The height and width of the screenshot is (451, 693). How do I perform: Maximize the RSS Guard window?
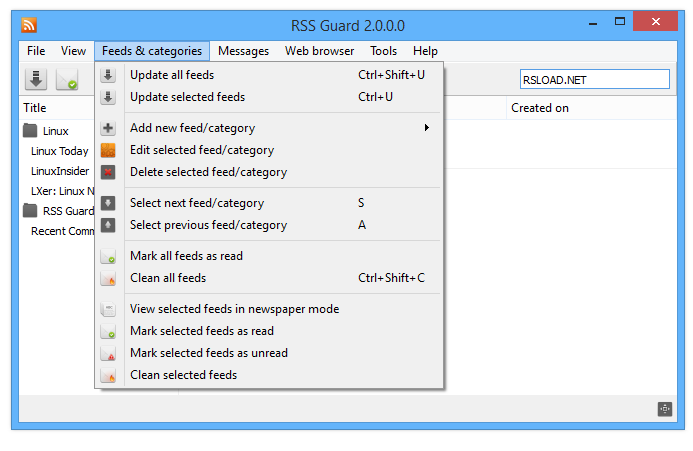[x=620, y=21]
